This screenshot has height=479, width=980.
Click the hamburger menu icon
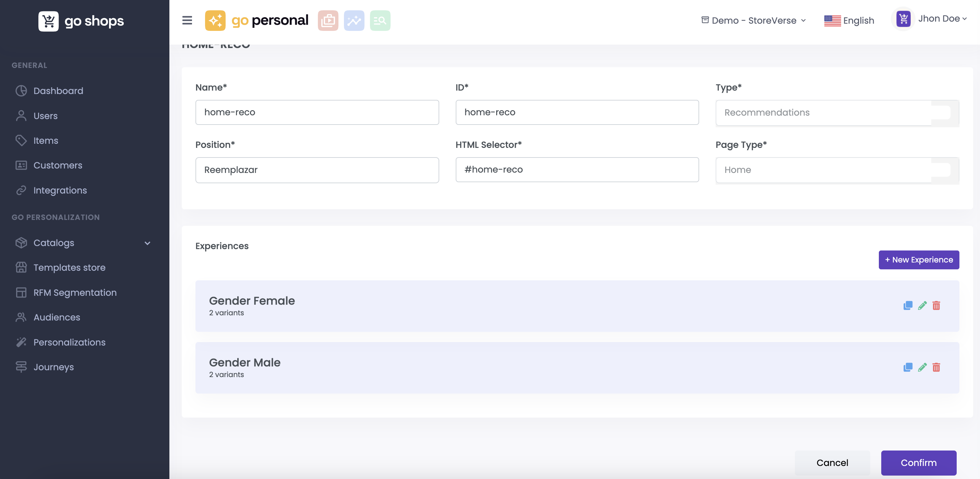(x=187, y=20)
